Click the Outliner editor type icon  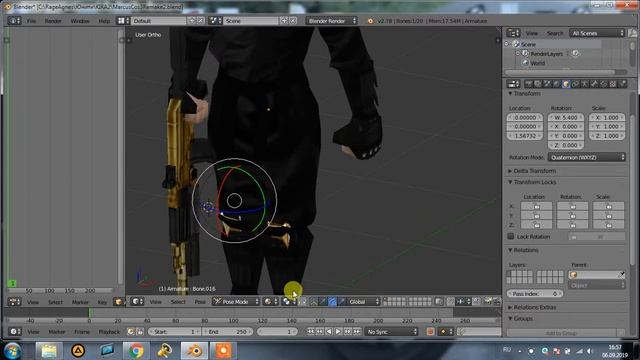tap(513, 33)
